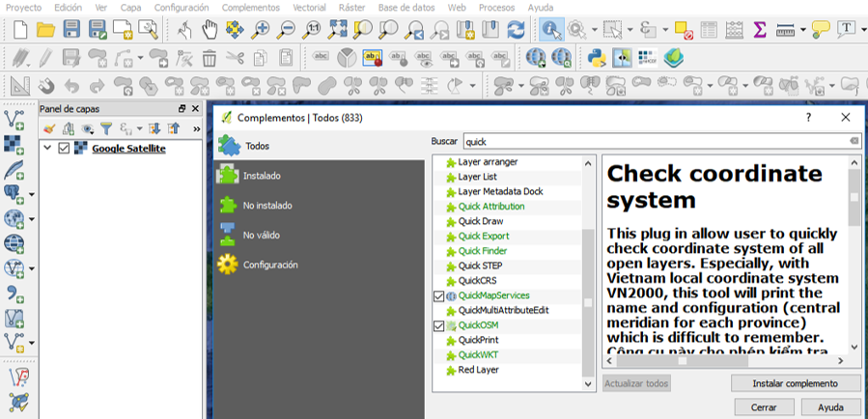Select the Pan Map hand tool
868x419 pixels.
click(x=210, y=29)
